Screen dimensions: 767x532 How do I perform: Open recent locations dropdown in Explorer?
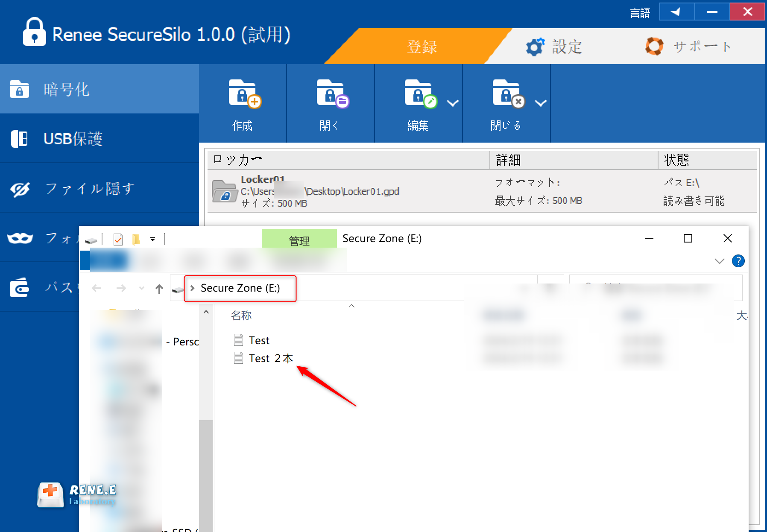[x=142, y=289]
